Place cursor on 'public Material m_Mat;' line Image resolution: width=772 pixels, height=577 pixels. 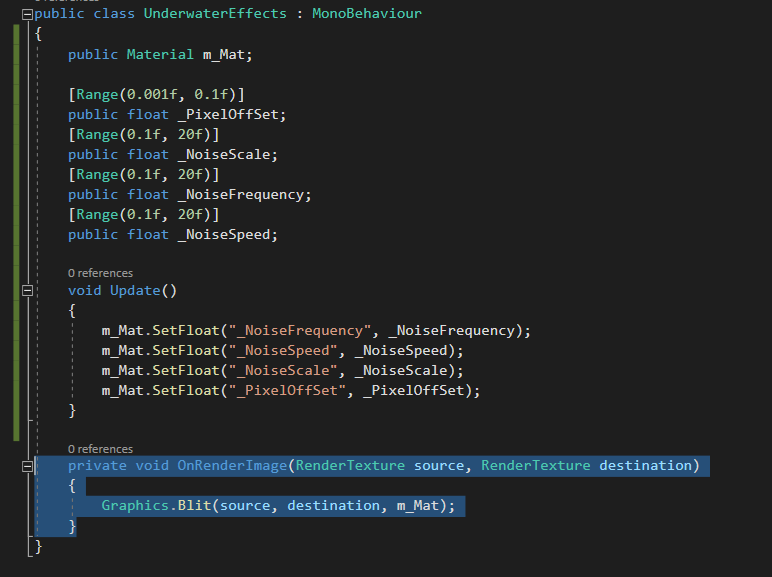point(160,54)
